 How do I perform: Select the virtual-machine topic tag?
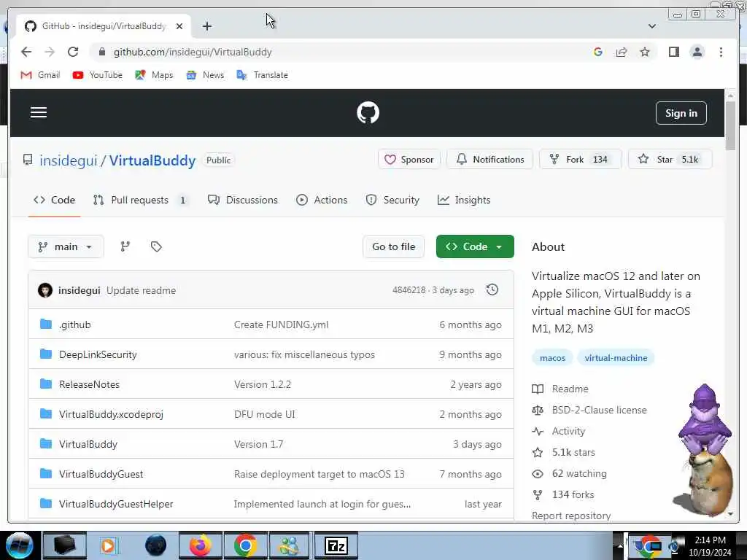[x=616, y=357]
